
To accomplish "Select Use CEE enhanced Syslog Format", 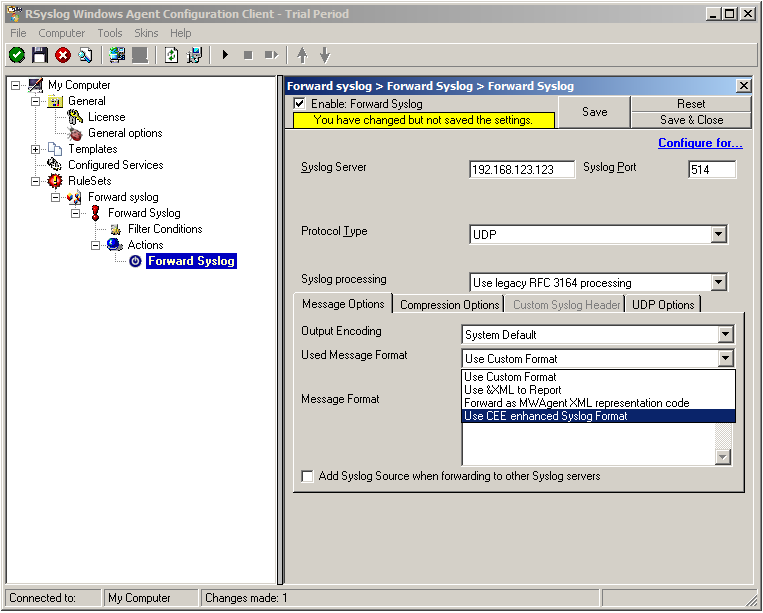I will [x=598, y=416].
